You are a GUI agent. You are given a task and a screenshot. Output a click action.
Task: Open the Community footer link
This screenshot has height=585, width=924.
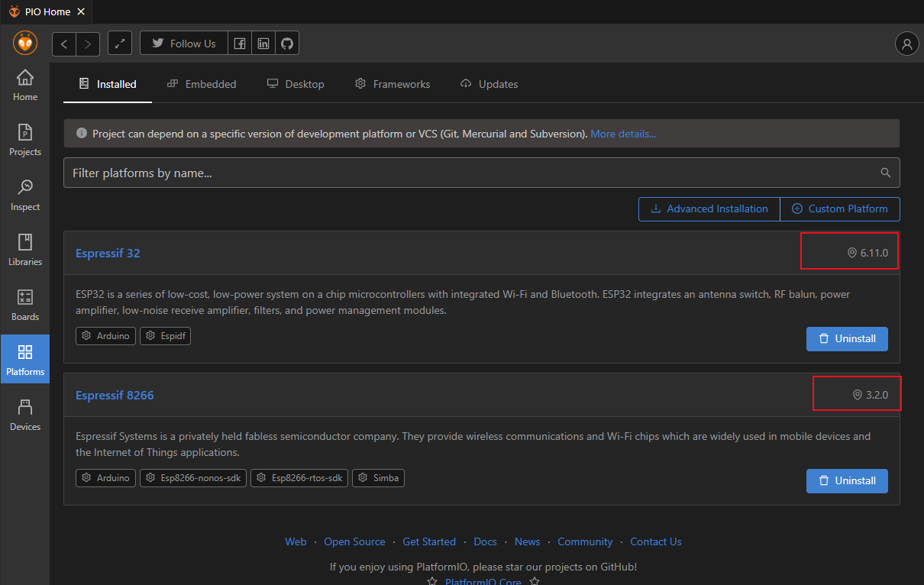coord(585,541)
